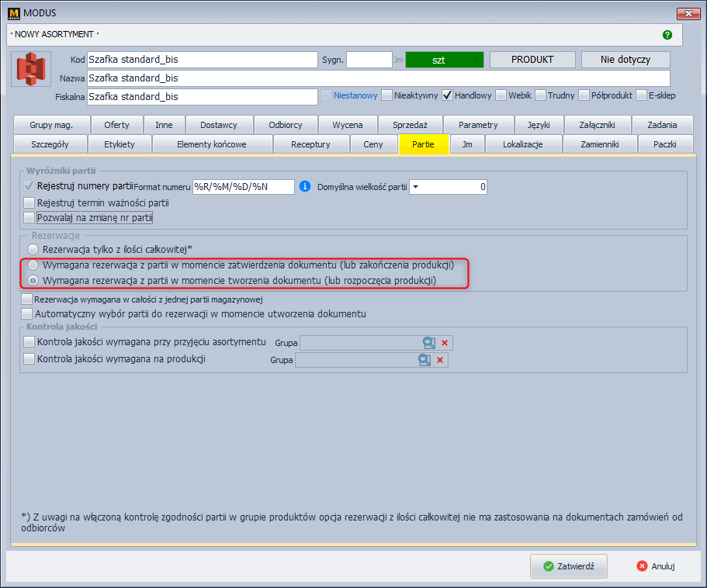
Task: Open the Wycena tab
Action: click(x=347, y=125)
